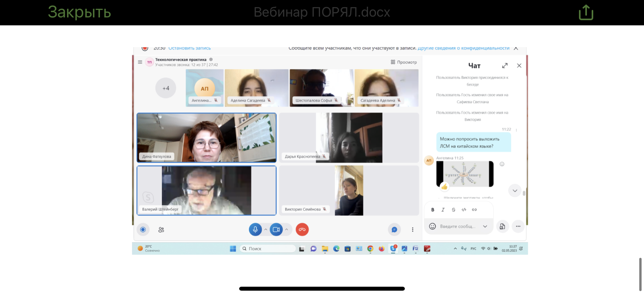Open the Просмотр view menu
This screenshot has height=297, width=644.
(404, 62)
